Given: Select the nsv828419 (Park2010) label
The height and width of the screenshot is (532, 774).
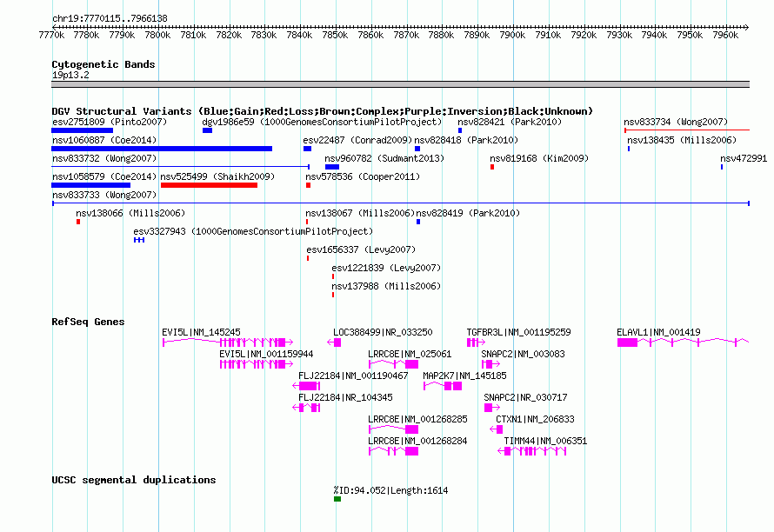Looking at the screenshot, I should coord(468,213).
